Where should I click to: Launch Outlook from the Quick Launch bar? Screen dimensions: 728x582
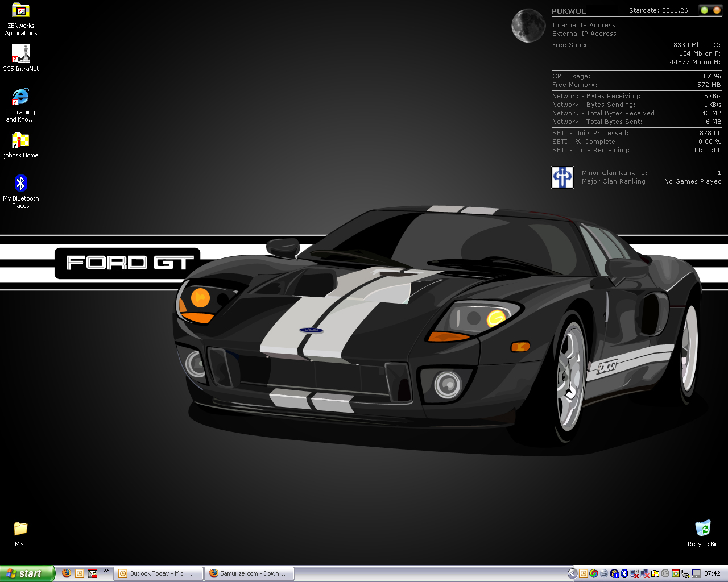80,573
